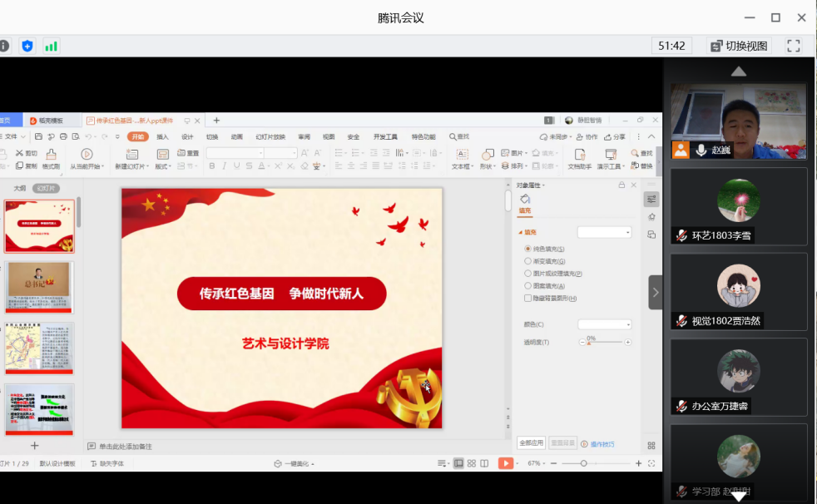Click the Text Box (文本框) icon
The height and width of the screenshot is (504, 817).
point(461,155)
